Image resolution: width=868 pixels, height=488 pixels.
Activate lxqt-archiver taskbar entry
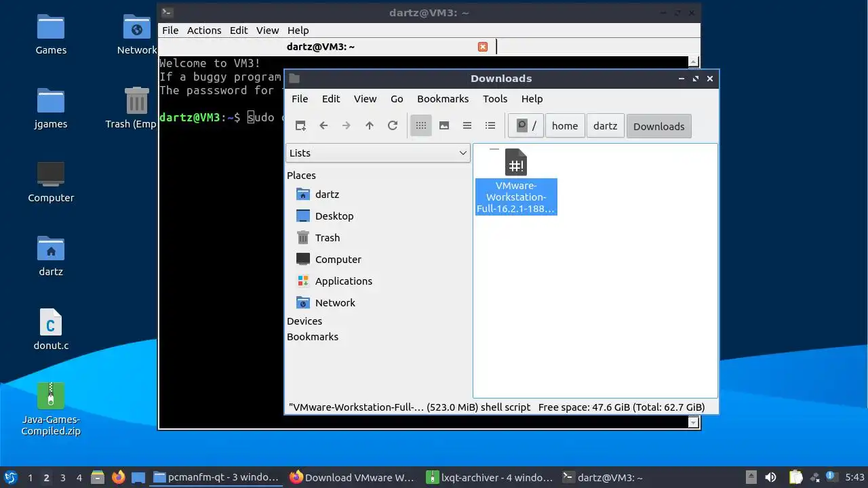tap(490, 477)
